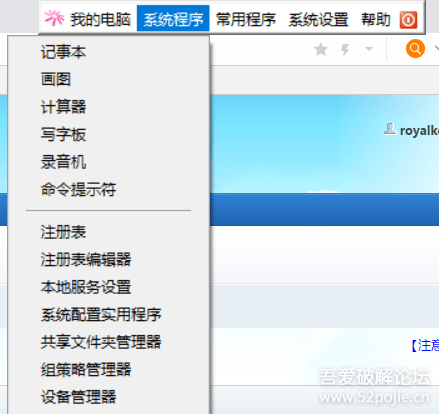Click the pink flower logo icon
The width and height of the screenshot is (439, 414).
[x=54, y=18]
